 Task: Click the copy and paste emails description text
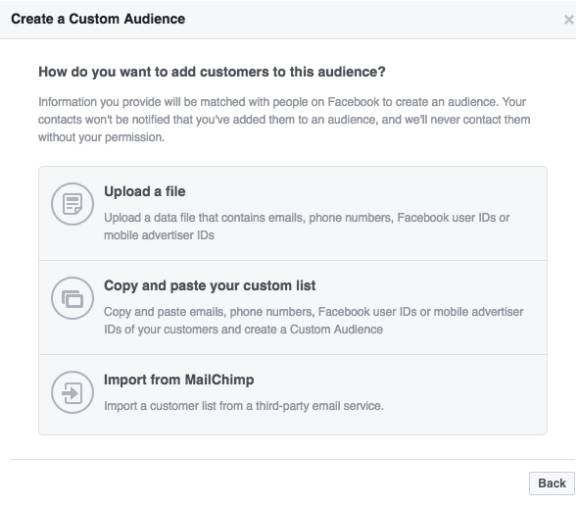(314, 320)
